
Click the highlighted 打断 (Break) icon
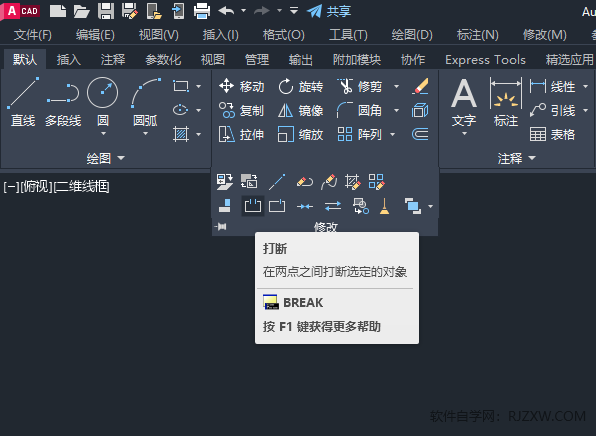click(253, 206)
